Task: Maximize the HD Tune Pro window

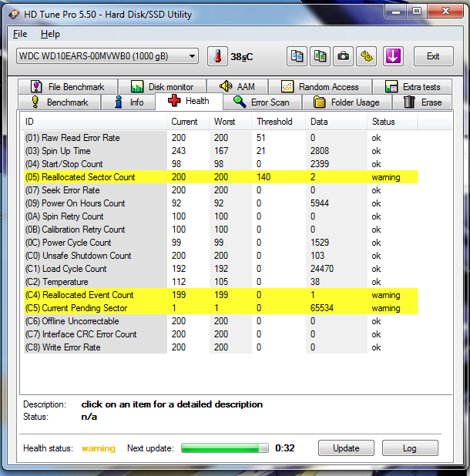Action: click(x=417, y=12)
